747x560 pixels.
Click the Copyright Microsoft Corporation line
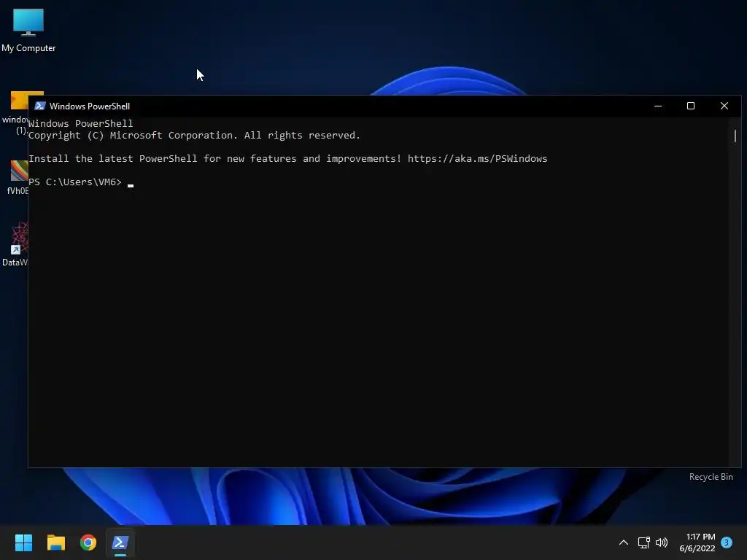coord(194,135)
